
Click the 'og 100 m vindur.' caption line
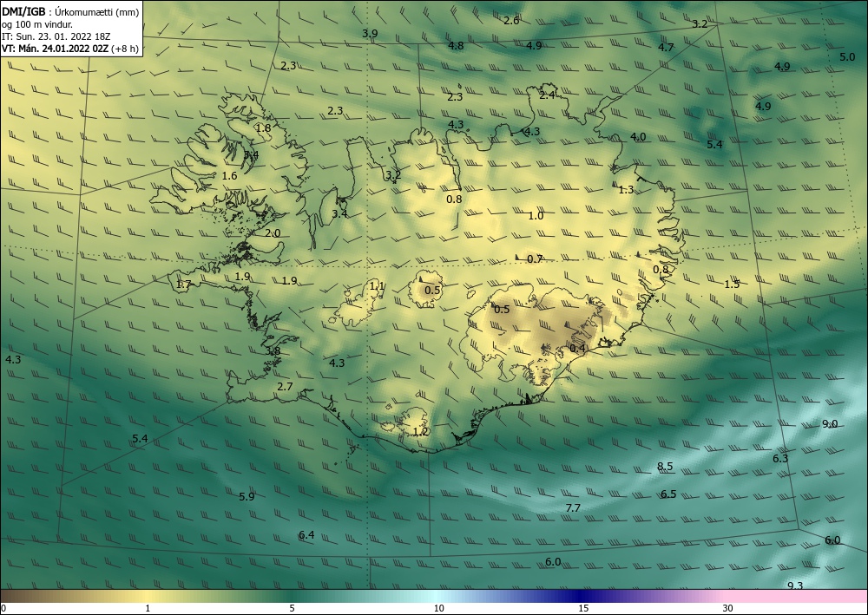[x=37, y=24]
